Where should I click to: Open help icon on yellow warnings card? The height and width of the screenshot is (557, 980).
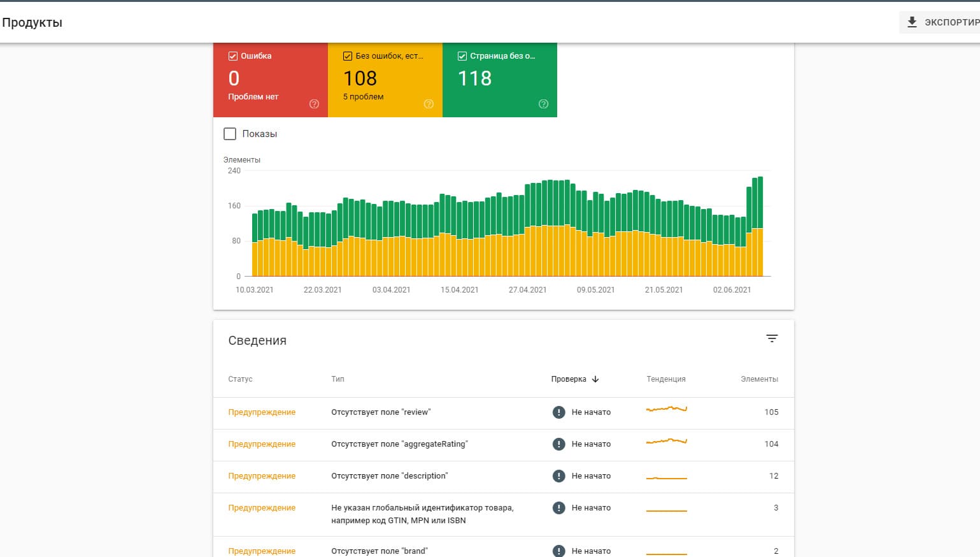coord(429,104)
